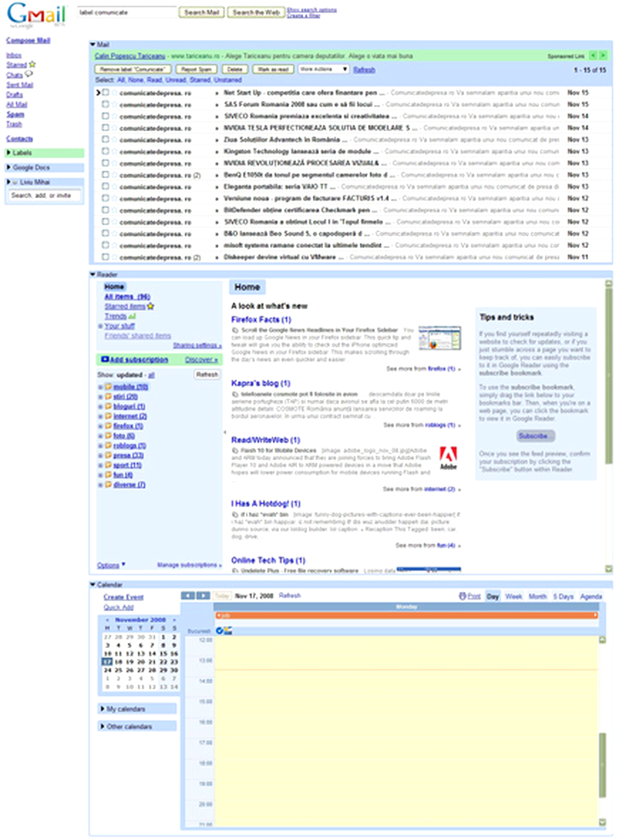
Task: Click the chat bubble icon beside Chats
Action: 28,74
